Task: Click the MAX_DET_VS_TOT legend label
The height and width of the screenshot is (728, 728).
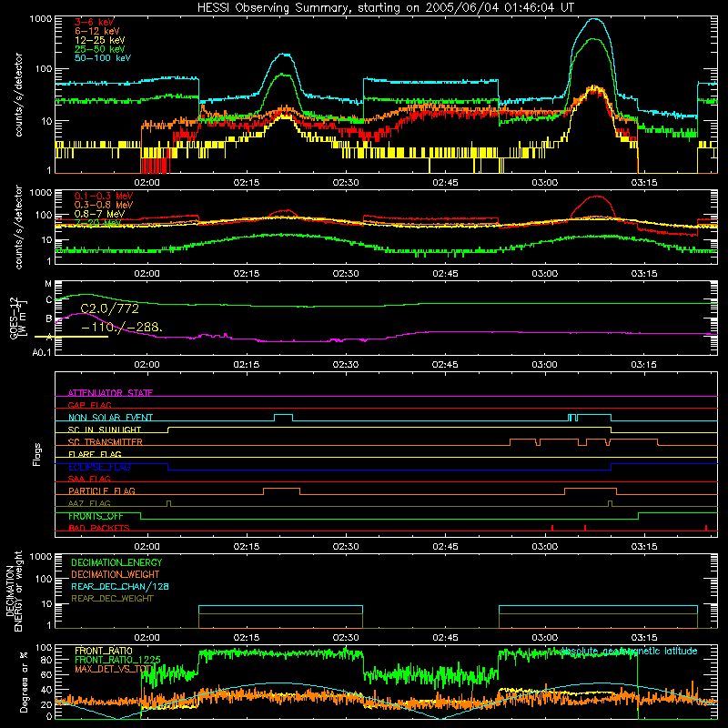Action: [114, 669]
